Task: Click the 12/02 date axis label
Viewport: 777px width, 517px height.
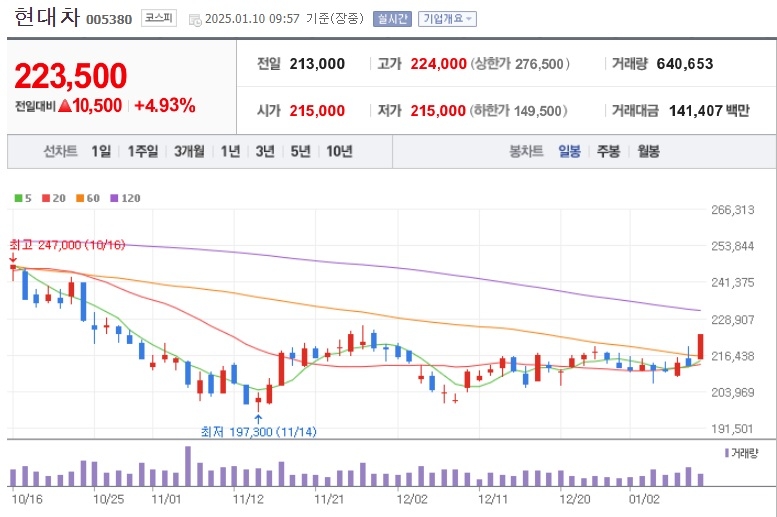Action: [x=412, y=499]
